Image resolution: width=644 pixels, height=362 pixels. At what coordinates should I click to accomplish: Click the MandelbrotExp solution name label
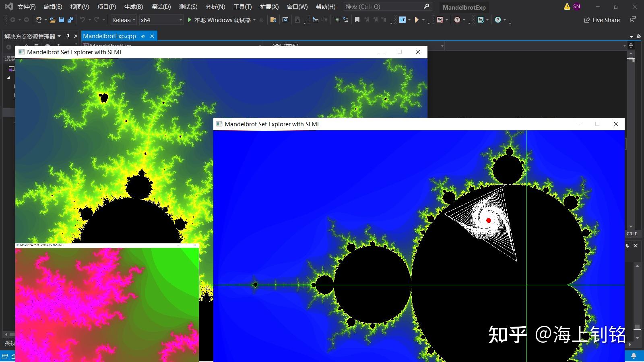coord(464,7)
